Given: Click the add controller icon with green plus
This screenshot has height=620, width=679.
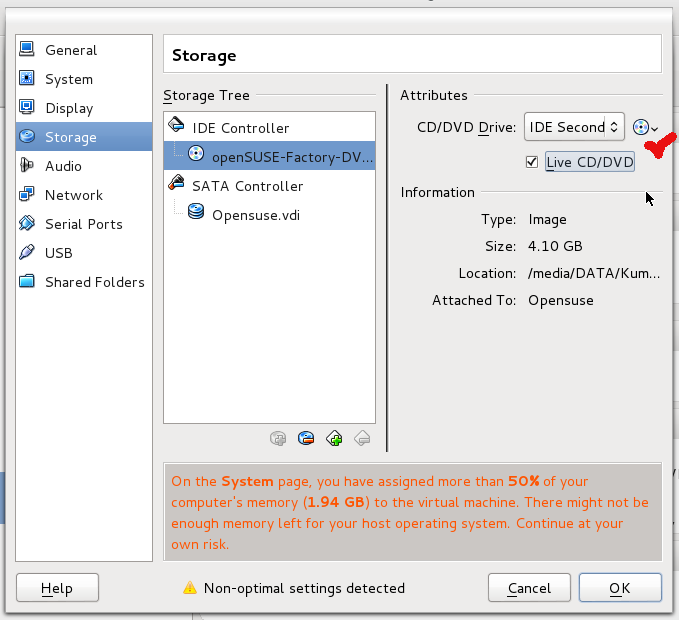Looking at the screenshot, I should tap(334, 438).
